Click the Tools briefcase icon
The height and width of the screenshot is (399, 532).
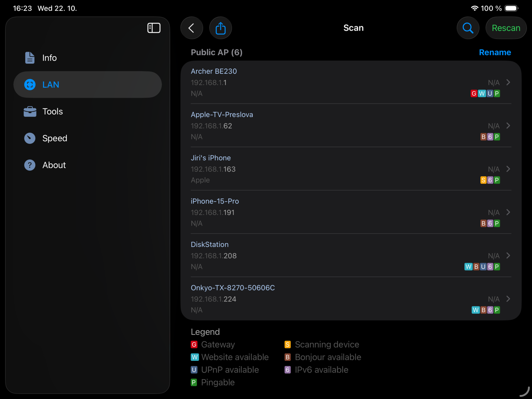coord(30,111)
